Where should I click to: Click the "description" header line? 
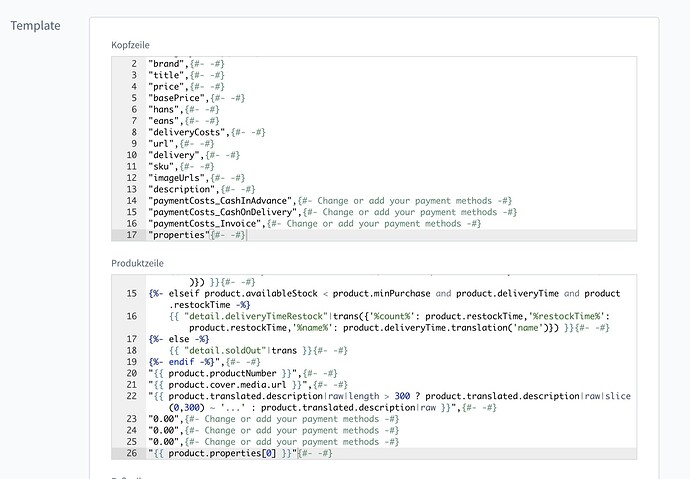(x=202, y=190)
